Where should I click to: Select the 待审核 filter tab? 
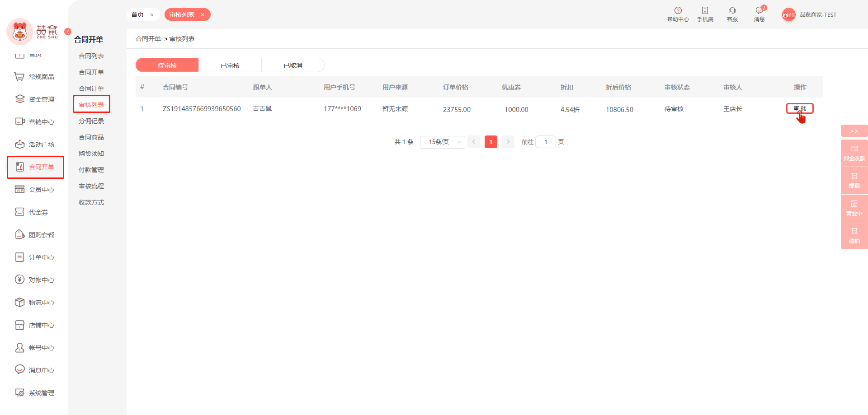coord(167,65)
